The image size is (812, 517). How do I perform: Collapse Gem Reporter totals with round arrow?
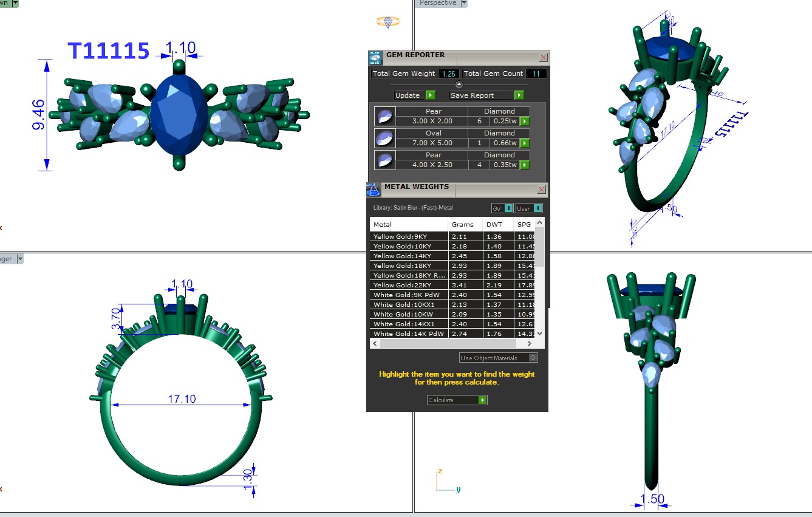click(x=459, y=84)
